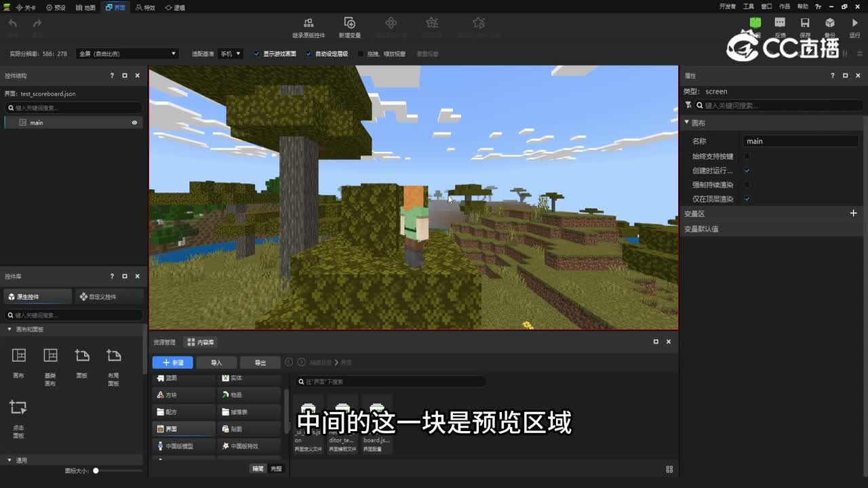868x488 pixels.
Task: Open the user account icon at top right
Action: 819,7
